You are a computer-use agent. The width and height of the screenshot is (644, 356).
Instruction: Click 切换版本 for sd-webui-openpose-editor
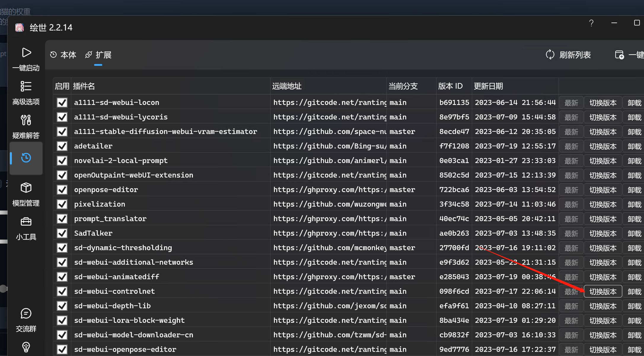click(x=603, y=350)
